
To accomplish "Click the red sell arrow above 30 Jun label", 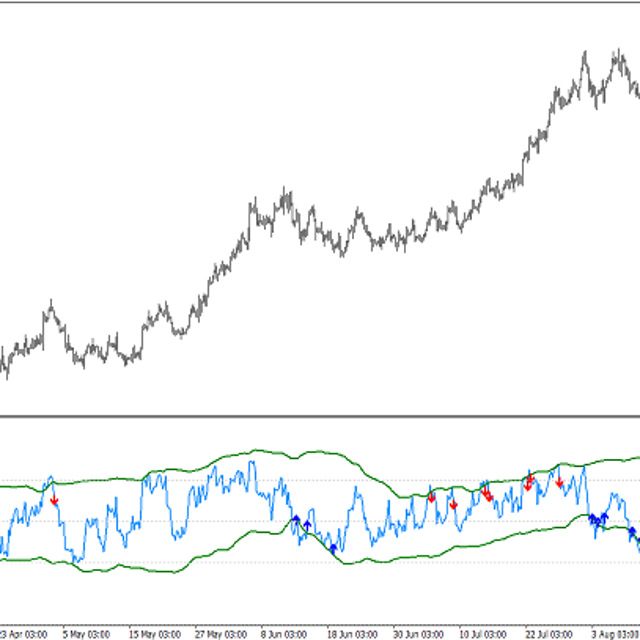I will pyautogui.click(x=431, y=496).
